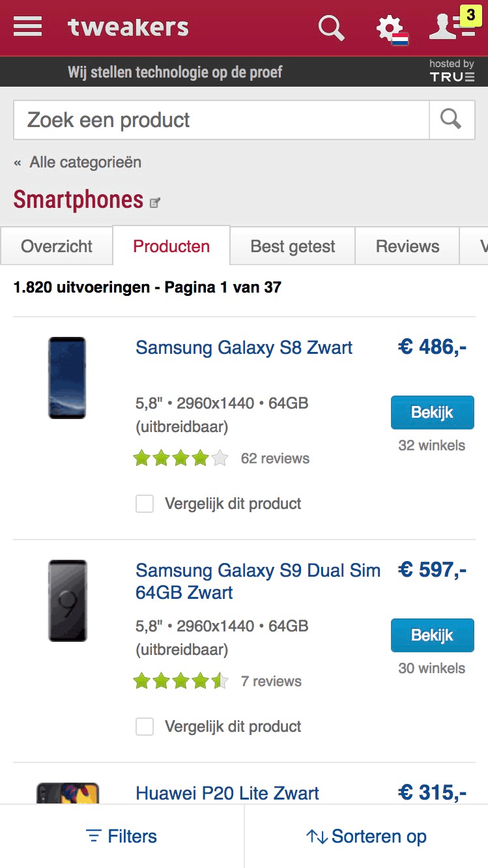Open the Reviews tab

pyautogui.click(x=407, y=246)
